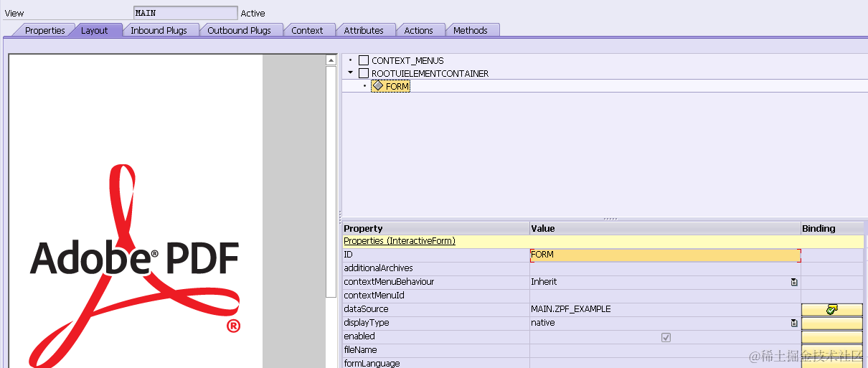Select the FORM tree item label
The image size is (868, 368).
(397, 86)
